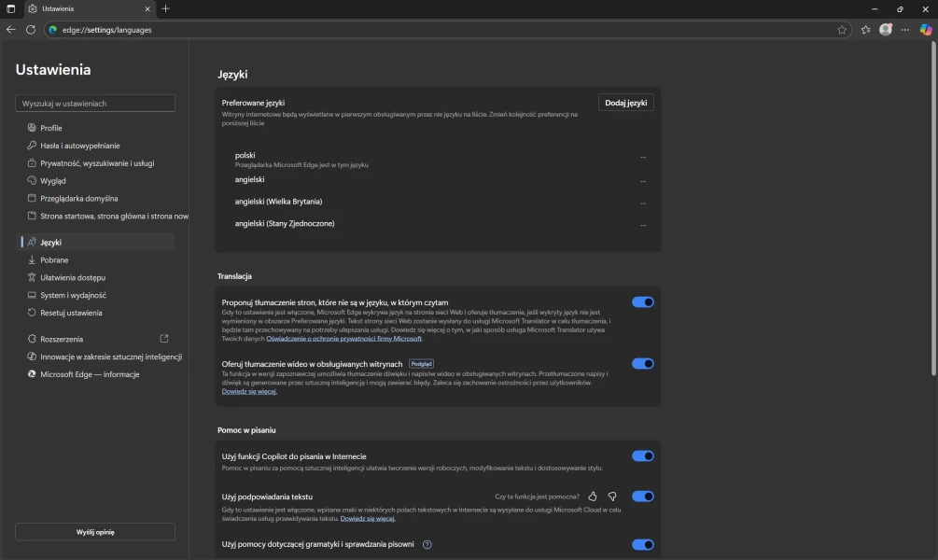The image size is (938, 560).
Task: Turn off video translation toggle
Action: tap(642, 364)
